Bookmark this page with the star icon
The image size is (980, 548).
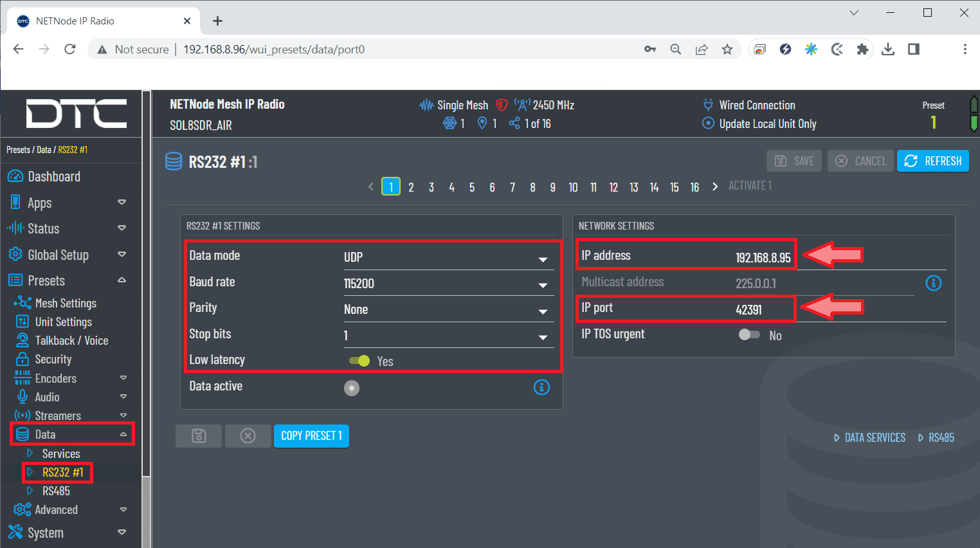[727, 50]
